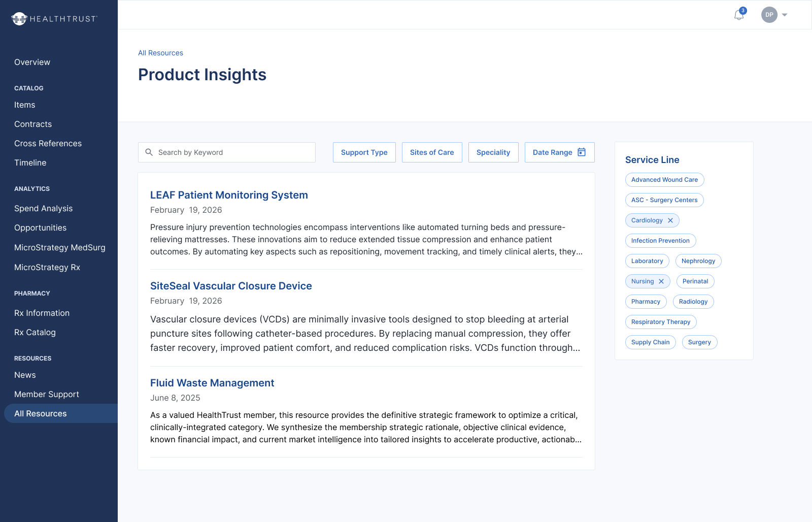Open the profile menu chevron

(785, 15)
